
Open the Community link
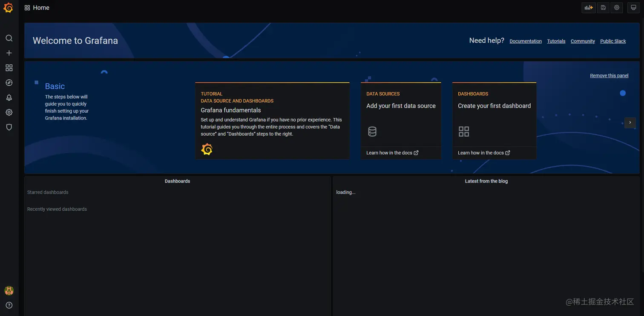point(583,41)
